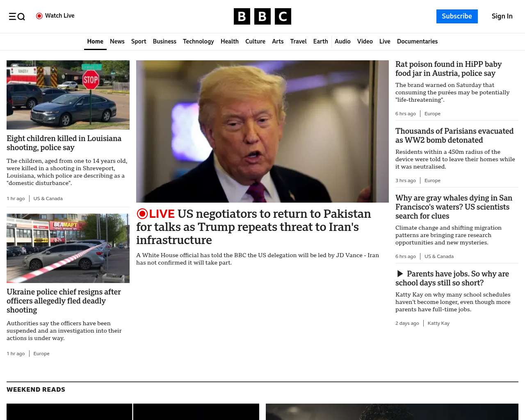The height and width of the screenshot is (420, 525).
Task: Click the red LIVE indicator icon
Action: pyautogui.click(x=142, y=214)
